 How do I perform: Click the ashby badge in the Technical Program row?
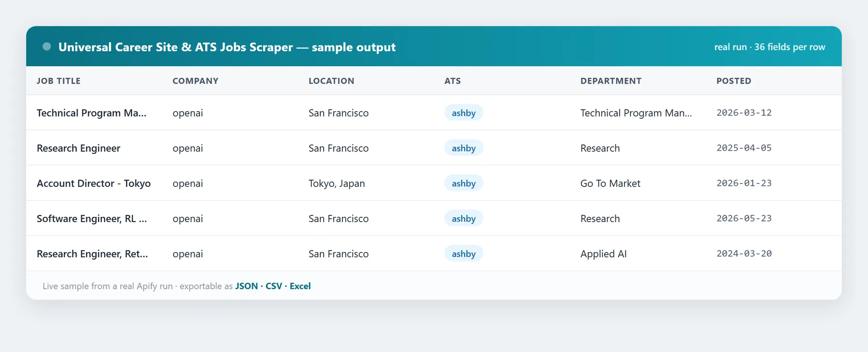[x=463, y=113]
